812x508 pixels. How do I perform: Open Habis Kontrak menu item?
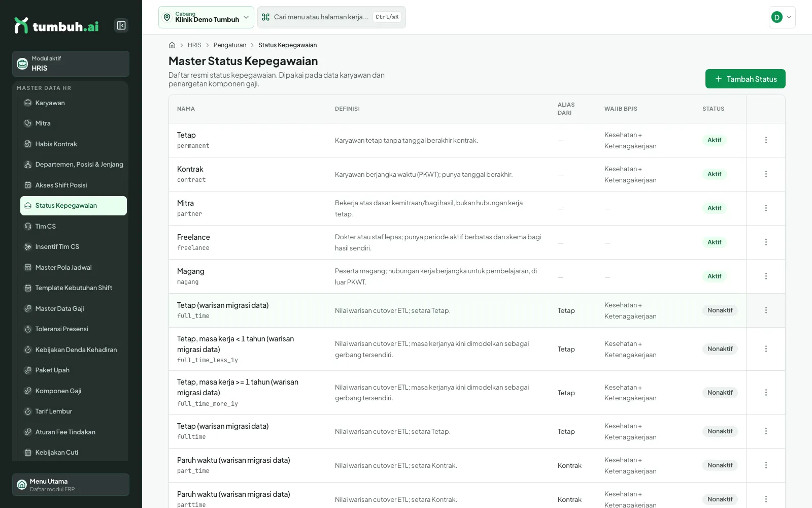[x=74, y=144]
